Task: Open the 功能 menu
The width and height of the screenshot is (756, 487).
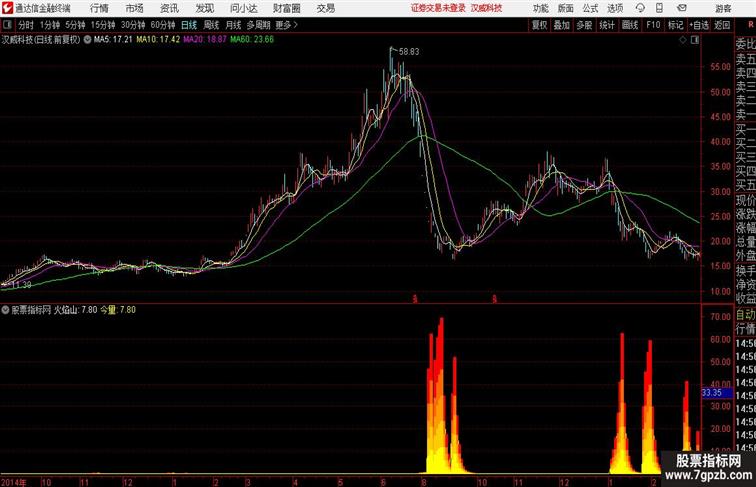Action: tap(540, 8)
